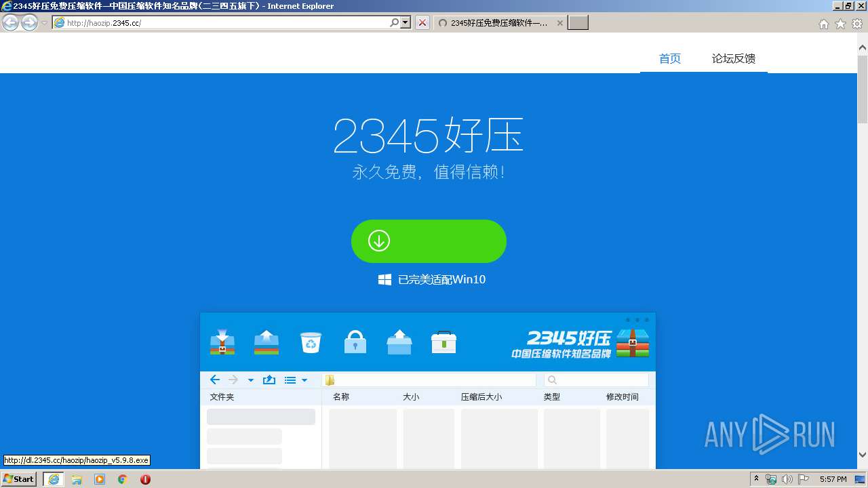Click the extract archive icon in preview
Viewport: 868px width, 488px height.
pos(267,342)
